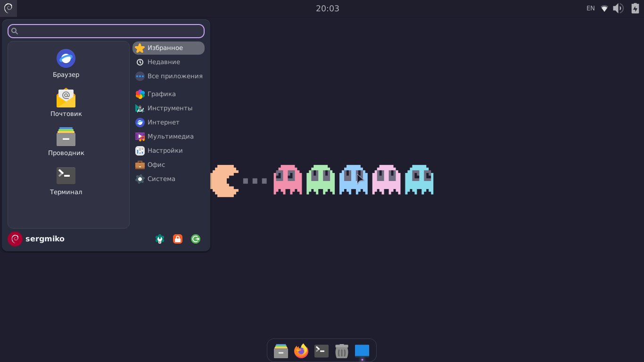
Task: Click the green logout button
Action: tap(196, 239)
